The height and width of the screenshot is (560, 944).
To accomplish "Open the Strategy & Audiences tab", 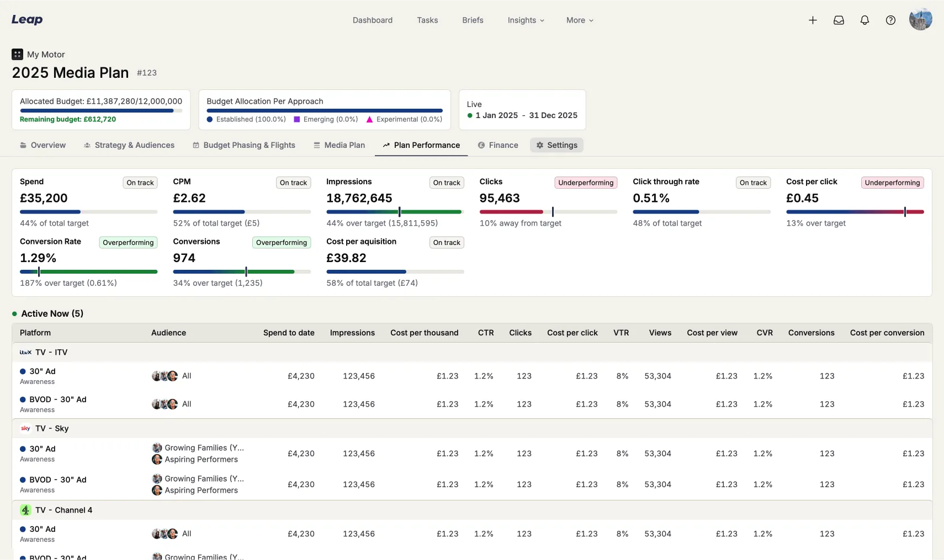I will coord(129,145).
